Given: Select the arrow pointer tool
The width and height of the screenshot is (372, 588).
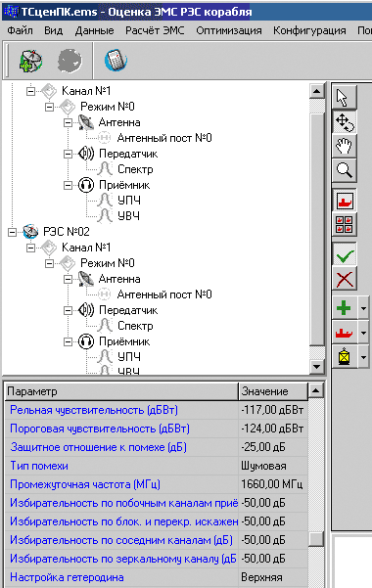Looking at the screenshot, I should [x=345, y=98].
